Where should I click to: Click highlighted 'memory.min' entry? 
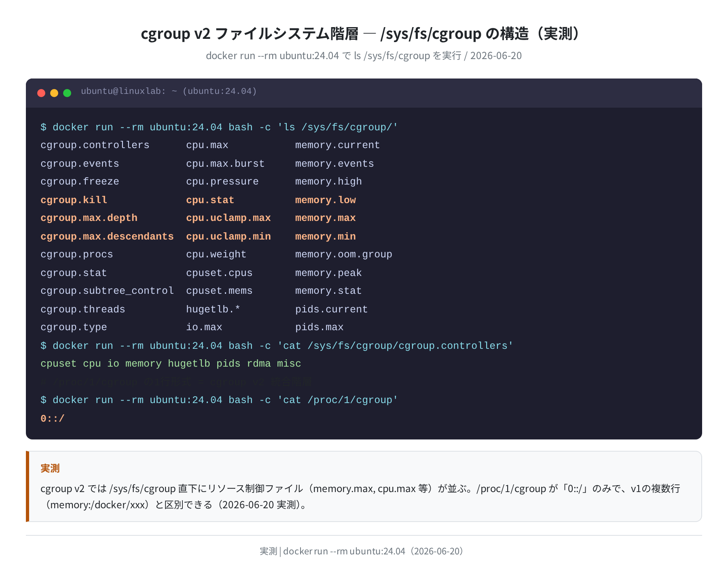[326, 236]
